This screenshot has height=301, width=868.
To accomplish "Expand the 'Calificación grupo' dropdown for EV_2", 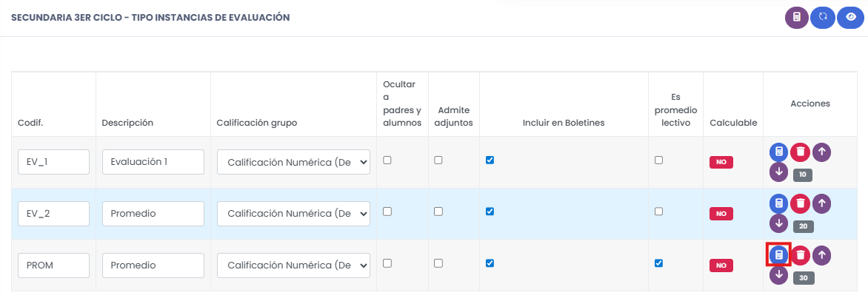I will tap(293, 214).
